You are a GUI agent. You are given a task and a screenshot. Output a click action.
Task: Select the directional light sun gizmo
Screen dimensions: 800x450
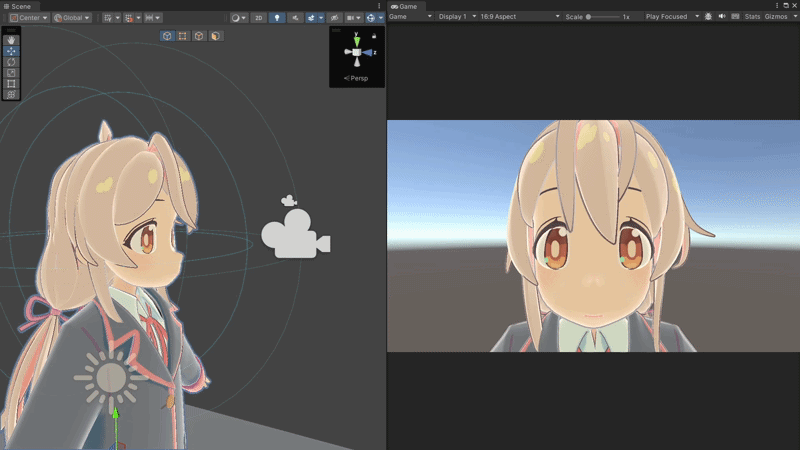110,379
